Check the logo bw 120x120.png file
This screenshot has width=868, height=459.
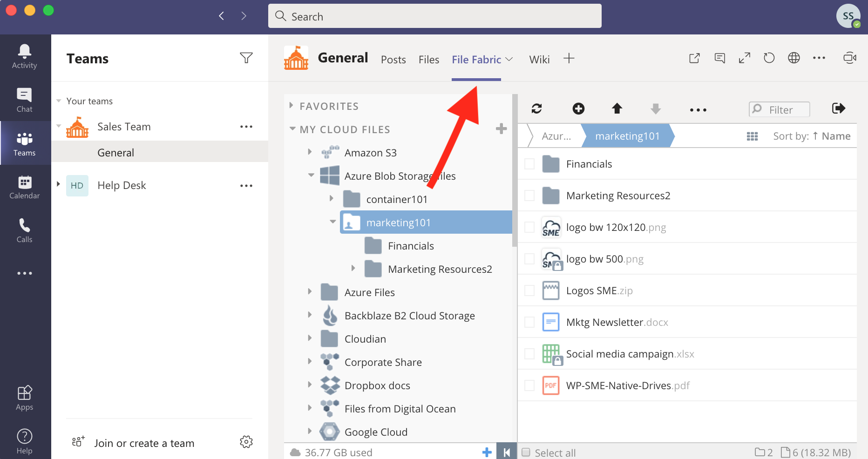pyautogui.click(x=529, y=227)
